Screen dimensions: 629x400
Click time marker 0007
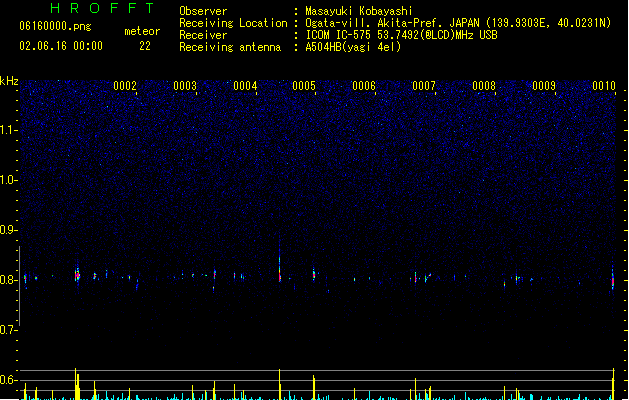[x=424, y=86]
